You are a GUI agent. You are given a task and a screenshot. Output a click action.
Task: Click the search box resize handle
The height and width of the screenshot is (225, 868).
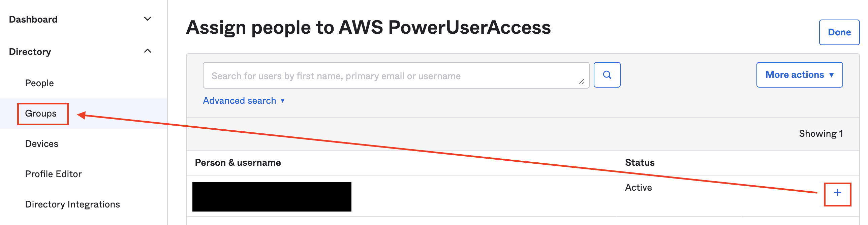point(582,81)
